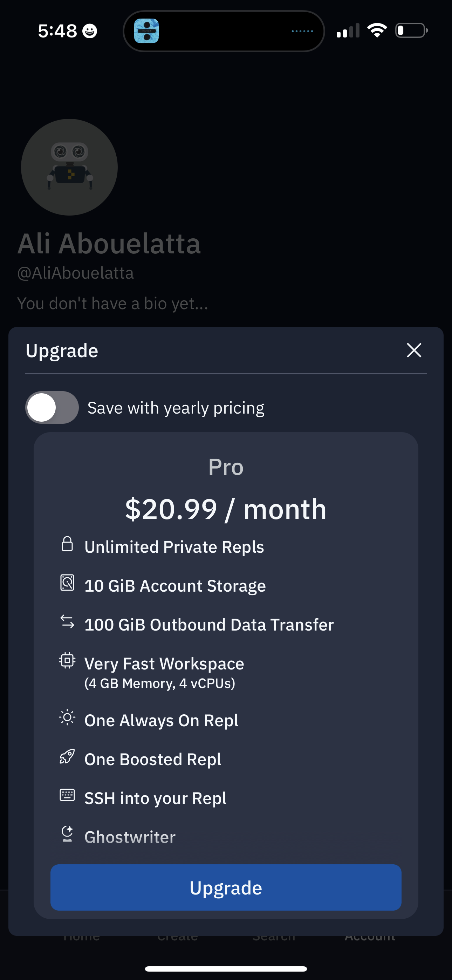The image size is (452, 980).
Task: Tap the robot profile avatar
Action: [69, 168]
